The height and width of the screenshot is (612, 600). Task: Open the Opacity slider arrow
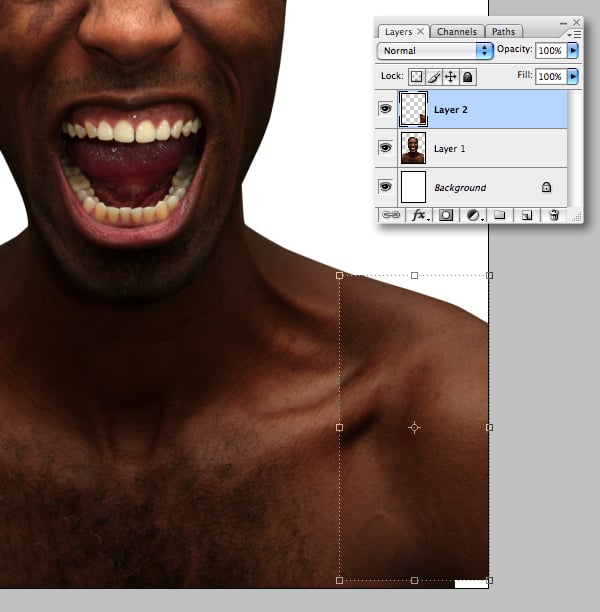tap(573, 50)
